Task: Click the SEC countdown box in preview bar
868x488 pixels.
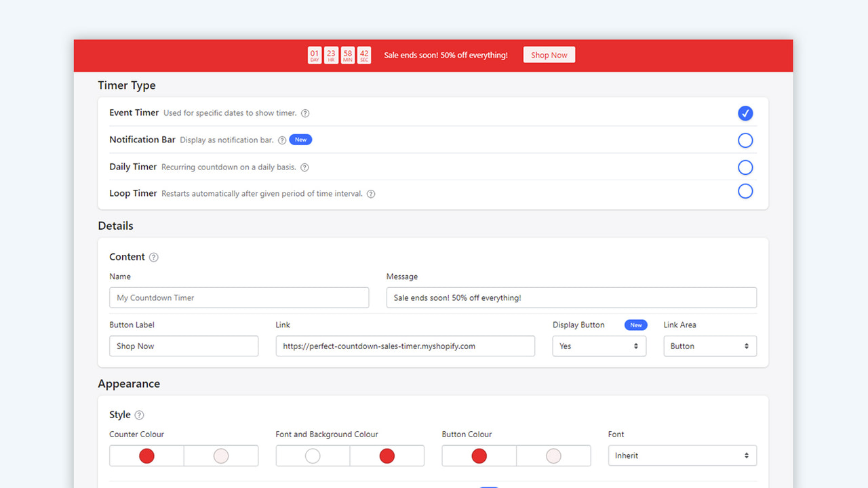Action: pos(363,55)
